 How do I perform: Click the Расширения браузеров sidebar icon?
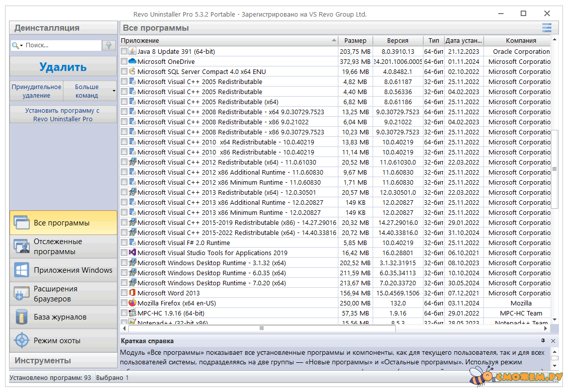pos(21,293)
